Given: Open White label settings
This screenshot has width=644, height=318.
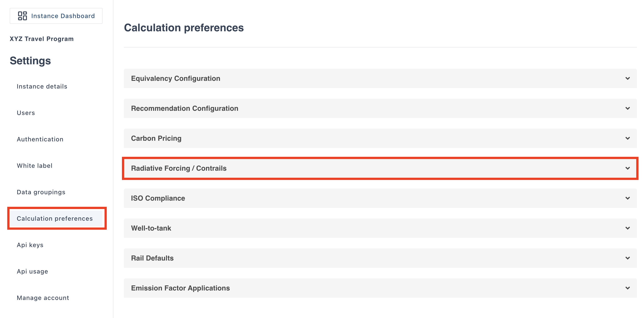Looking at the screenshot, I should (34, 166).
